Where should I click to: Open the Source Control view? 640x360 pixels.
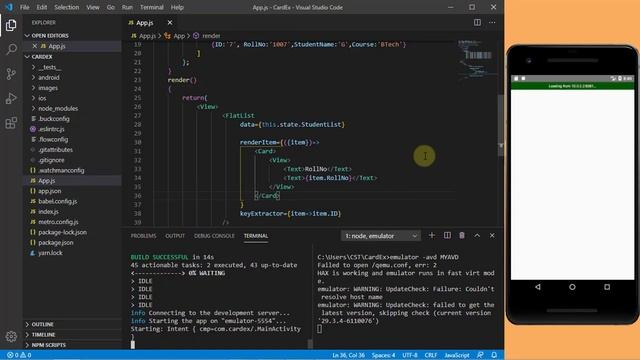pos(11,74)
